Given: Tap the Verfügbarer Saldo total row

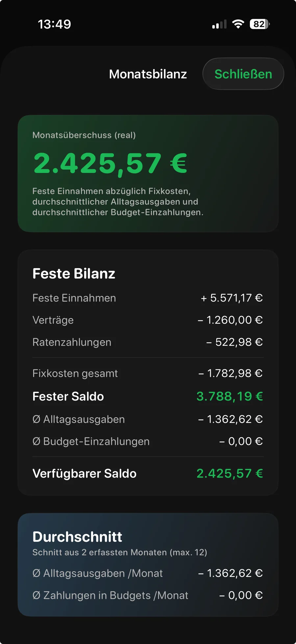Looking at the screenshot, I should (148, 474).
